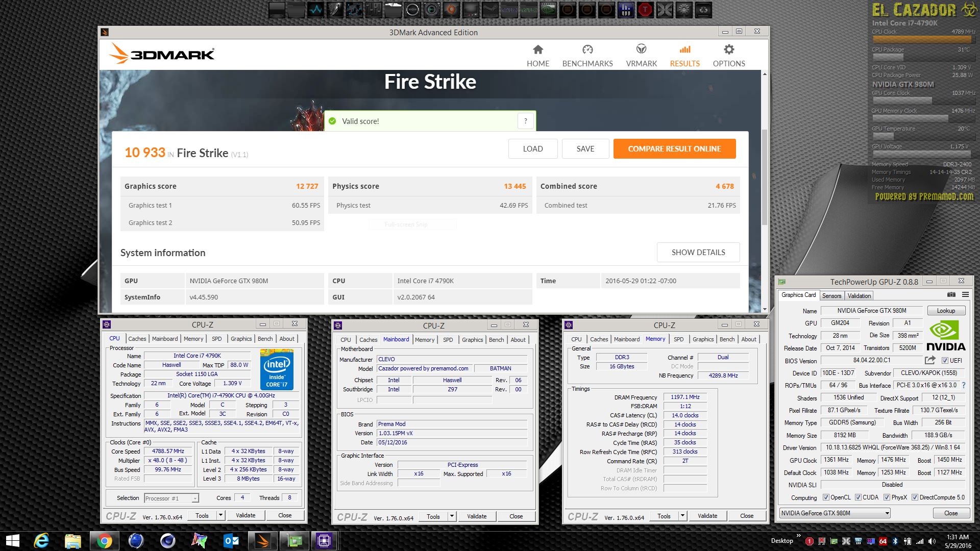Toggle the UEFI checkbox in GPU-Z
The height and width of the screenshot is (551, 980).
pyautogui.click(x=945, y=361)
